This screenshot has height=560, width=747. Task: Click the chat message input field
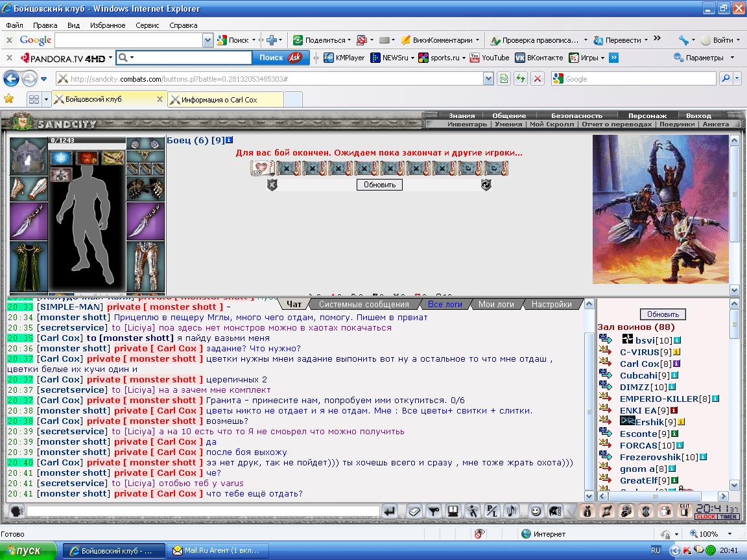coord(204,511)
